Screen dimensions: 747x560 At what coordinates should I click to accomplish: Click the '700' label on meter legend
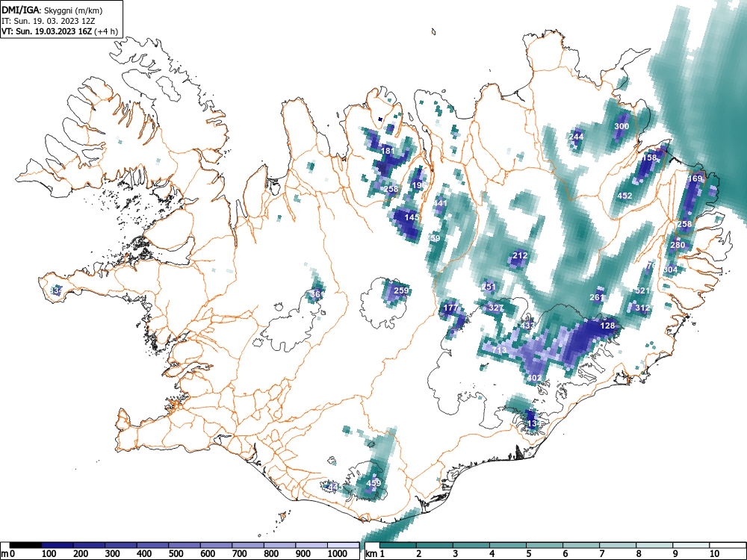(240, 554)
